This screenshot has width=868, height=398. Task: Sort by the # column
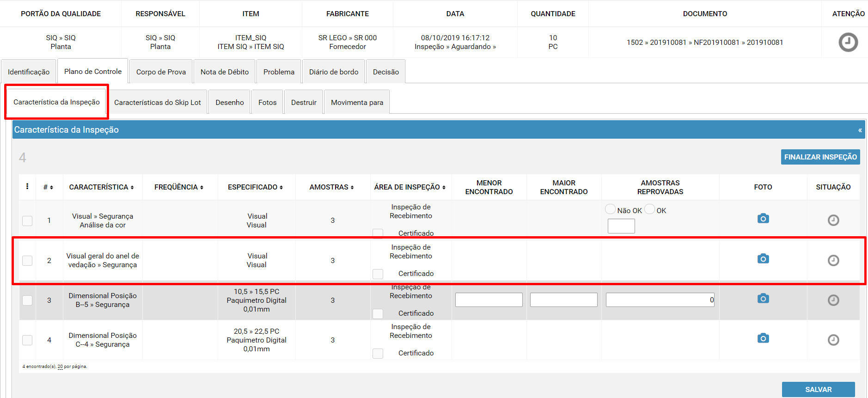[48, 187]
